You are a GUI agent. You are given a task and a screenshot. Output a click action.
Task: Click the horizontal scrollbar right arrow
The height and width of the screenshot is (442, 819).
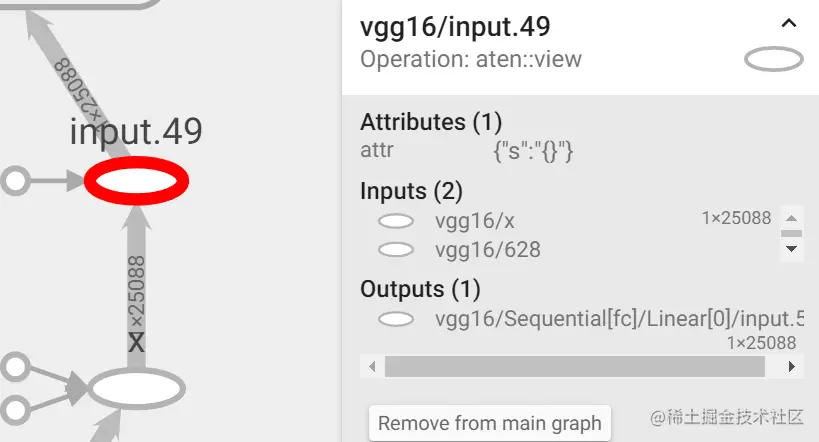click(791, 366)
